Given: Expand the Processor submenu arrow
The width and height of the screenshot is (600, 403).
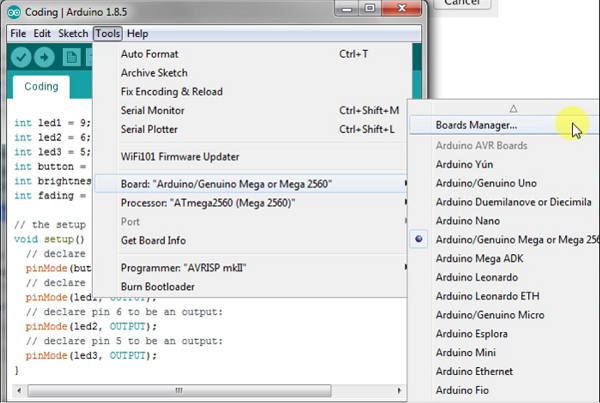Looking at the screenshot, I should [x=405, y=202].
